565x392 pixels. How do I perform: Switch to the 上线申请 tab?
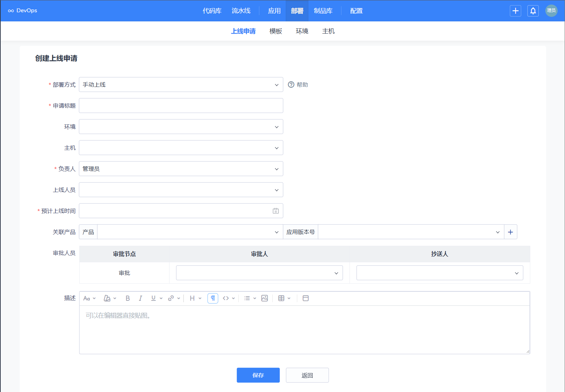tap(243, 31)
